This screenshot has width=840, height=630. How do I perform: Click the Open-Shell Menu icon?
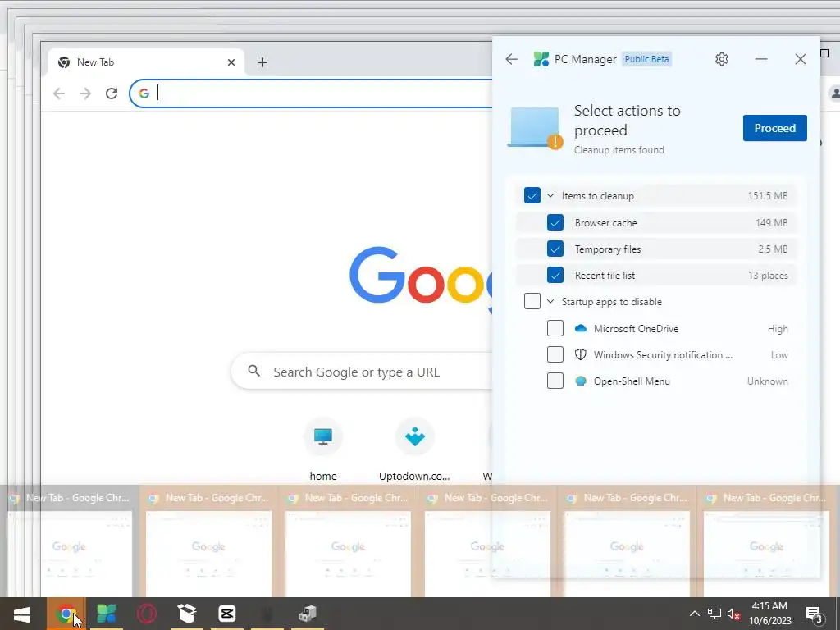[580, 381]
